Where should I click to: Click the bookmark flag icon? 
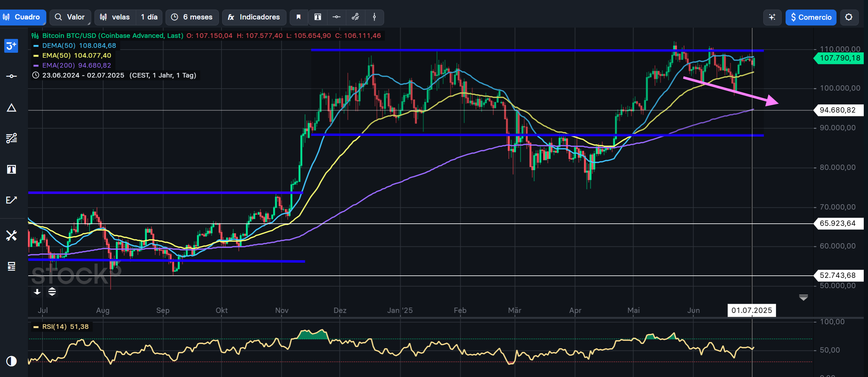pos(299,17)
